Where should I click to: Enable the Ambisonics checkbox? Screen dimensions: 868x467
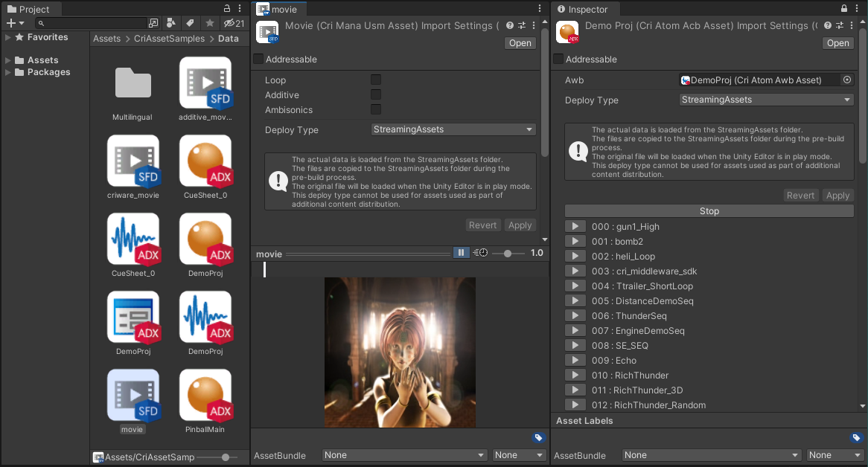pos(376,109)
